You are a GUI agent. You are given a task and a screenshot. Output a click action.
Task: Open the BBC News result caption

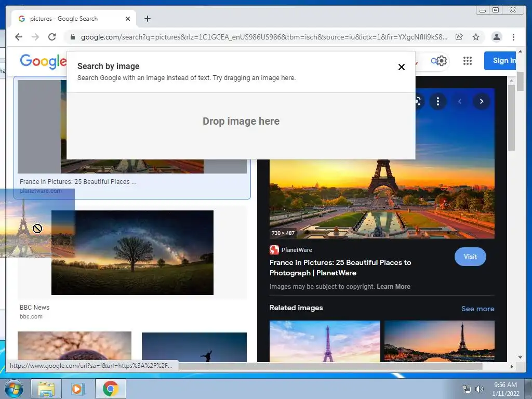[x=34, y=307]
